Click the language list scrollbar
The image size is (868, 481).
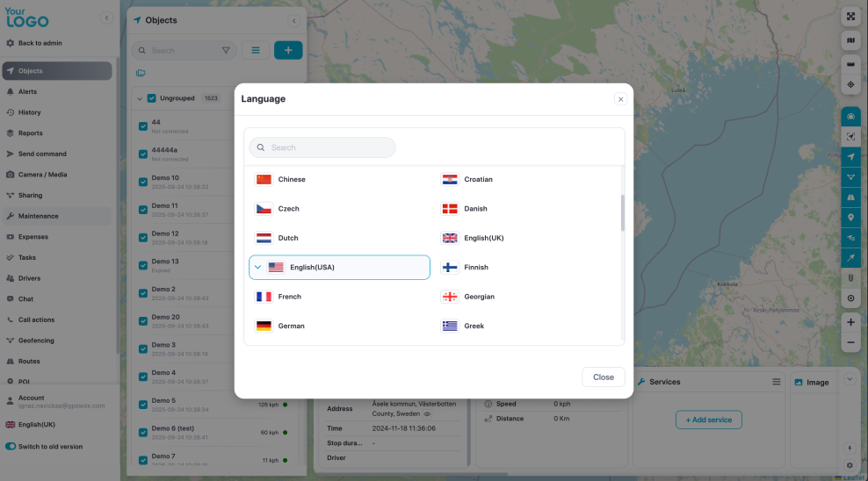(623, 213)
